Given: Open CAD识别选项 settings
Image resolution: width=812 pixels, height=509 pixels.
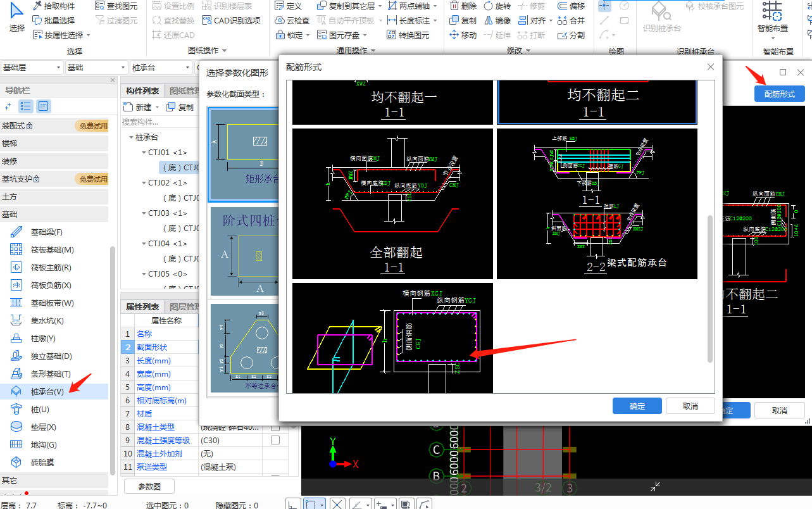Looking at the screenshot, I should pos(231,20).
